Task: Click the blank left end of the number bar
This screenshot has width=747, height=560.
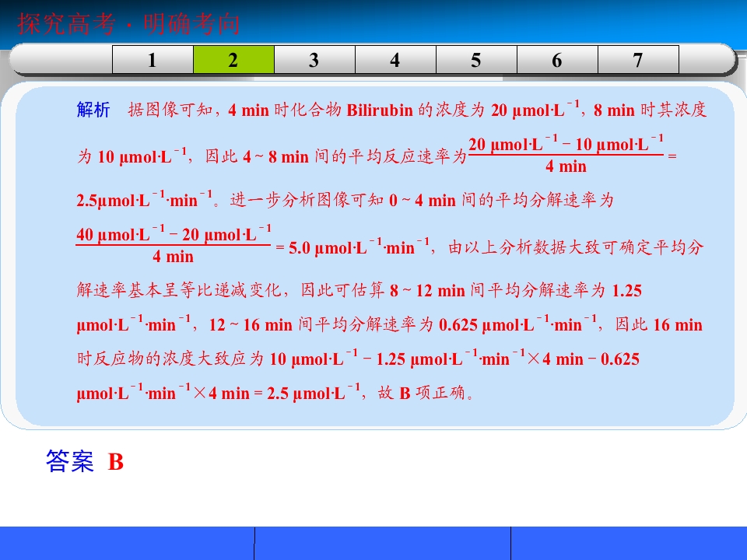Action: coord(61,60)
